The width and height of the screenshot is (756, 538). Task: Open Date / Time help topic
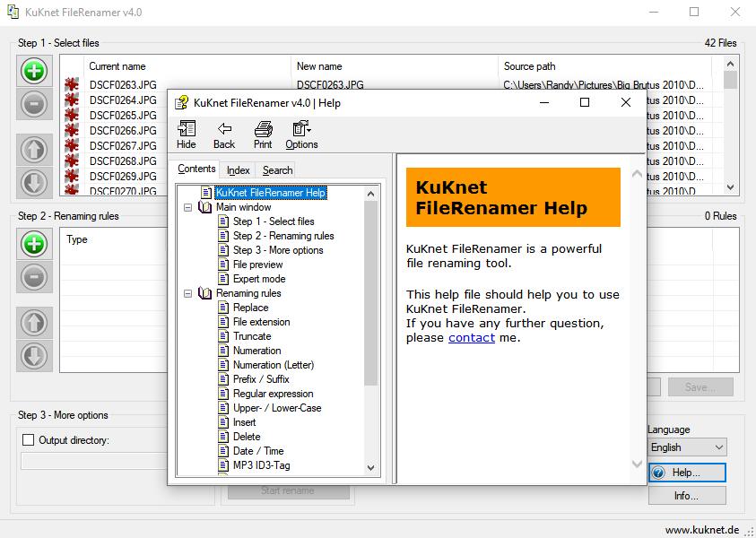point(258,451)
